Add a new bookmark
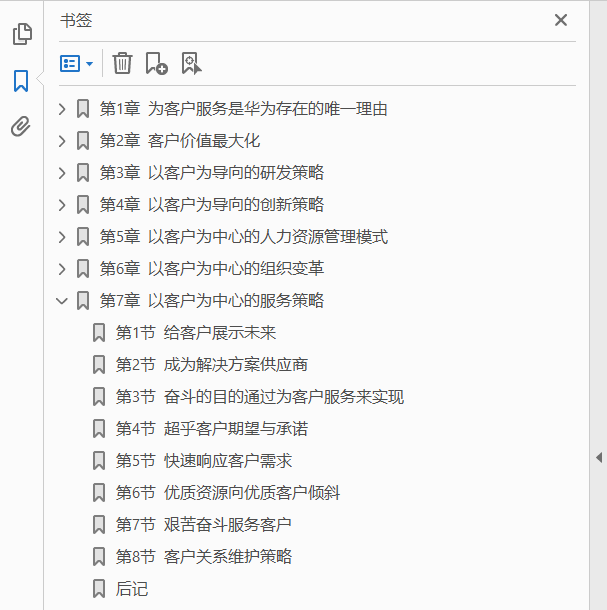This screenshot has height=610, width=607. pos(156,63)
